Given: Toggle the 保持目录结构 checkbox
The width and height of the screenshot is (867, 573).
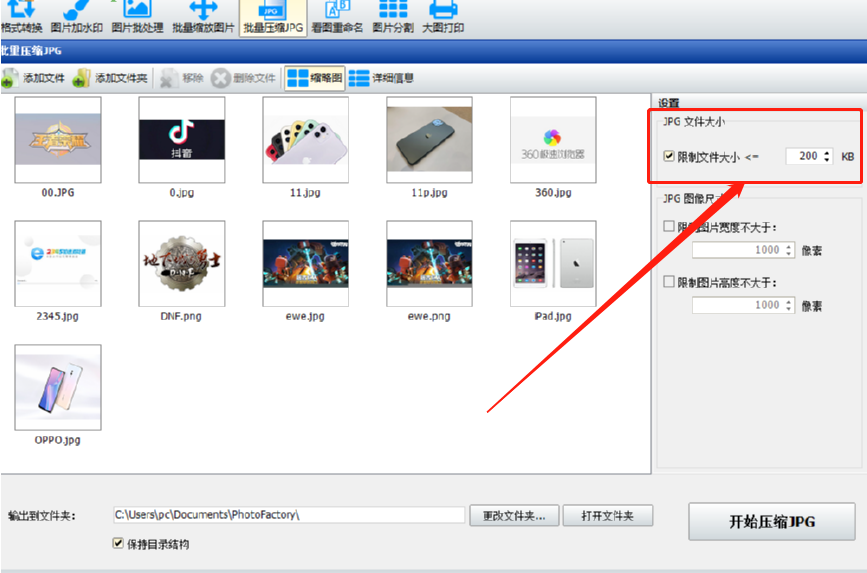Looking at the screenshot, I should point(118,543).
